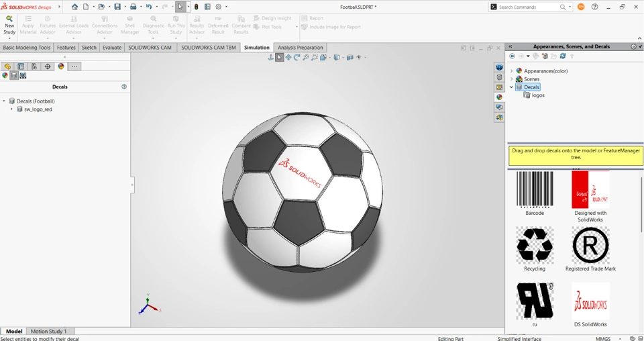The image size is (644, 341).
Task: Click the overflow ellipsis tab in the manager pane
Action: point(74,66)
